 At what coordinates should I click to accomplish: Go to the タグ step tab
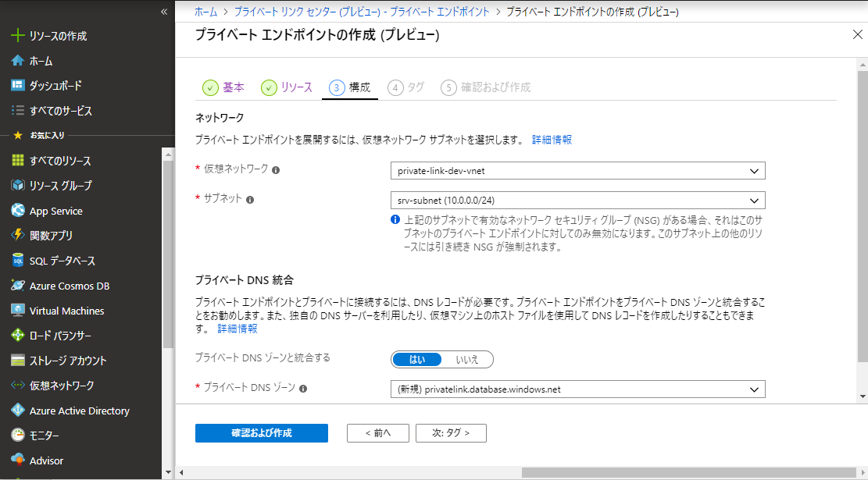pos(406,87)
